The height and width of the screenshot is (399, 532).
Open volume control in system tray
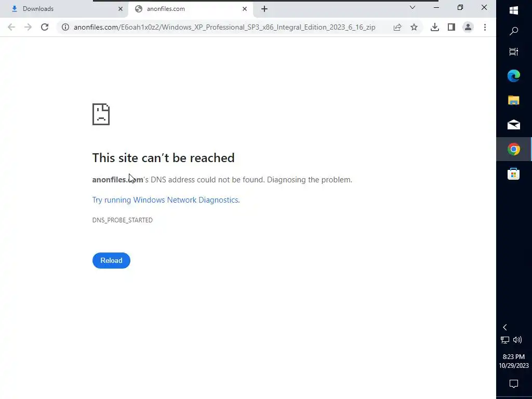pyautogui.click(x=517, y=340)
